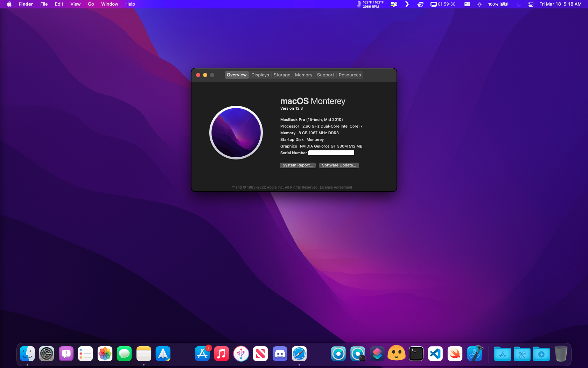Open the Applications folder stack
This screenshot has width=588, height=368.
coord(503,354)
